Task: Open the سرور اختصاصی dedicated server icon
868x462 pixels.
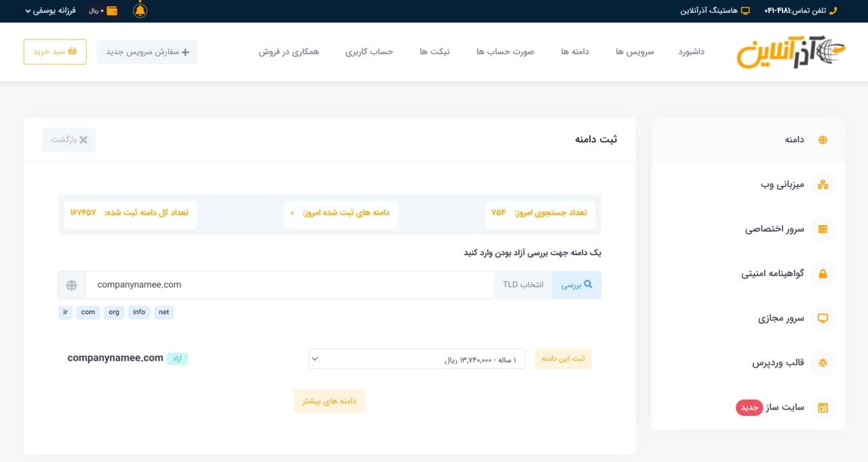Action: click(823, 229)
